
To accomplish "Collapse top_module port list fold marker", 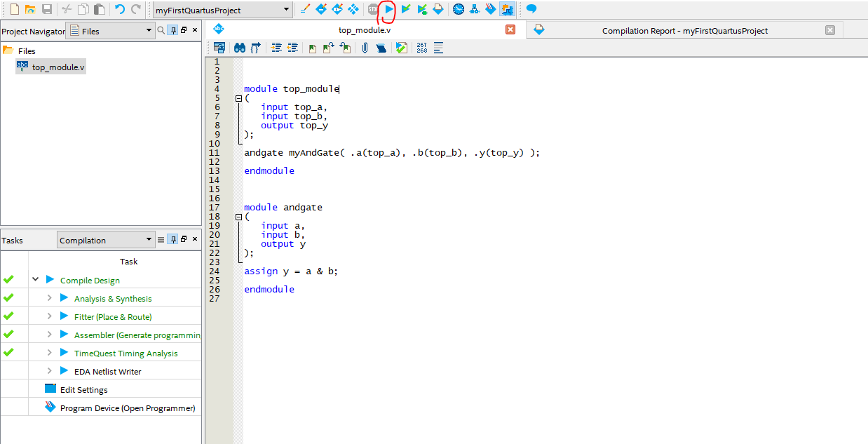I will click(x=238, y=98).
